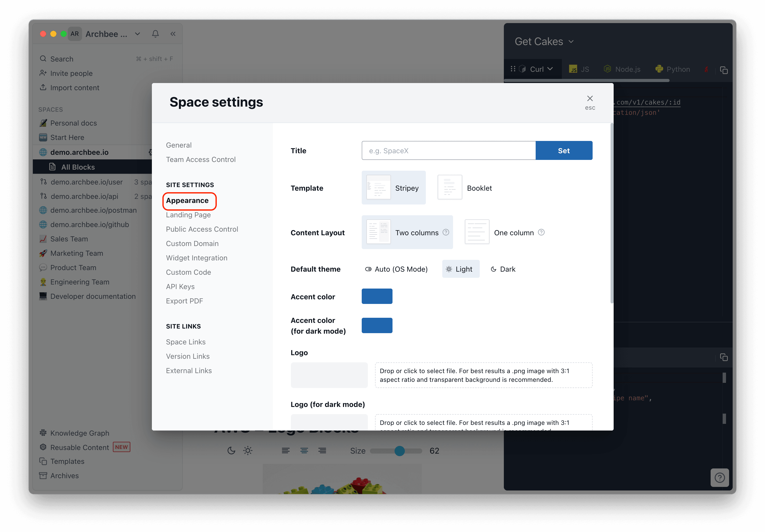Click the Two columns help icon
This screenshot has width=765, height=532.
(446, 232)
